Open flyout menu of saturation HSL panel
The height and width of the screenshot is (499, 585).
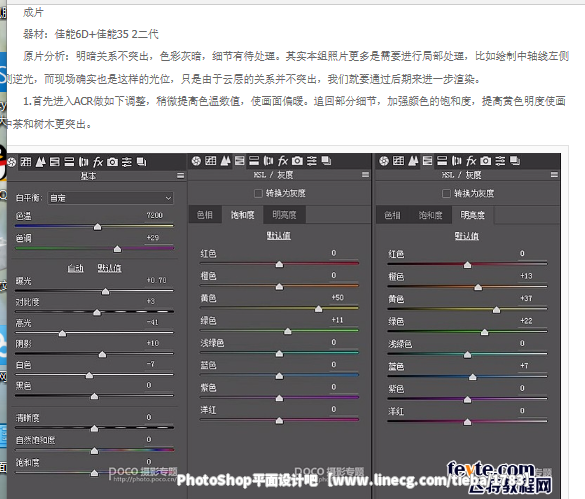366,175
